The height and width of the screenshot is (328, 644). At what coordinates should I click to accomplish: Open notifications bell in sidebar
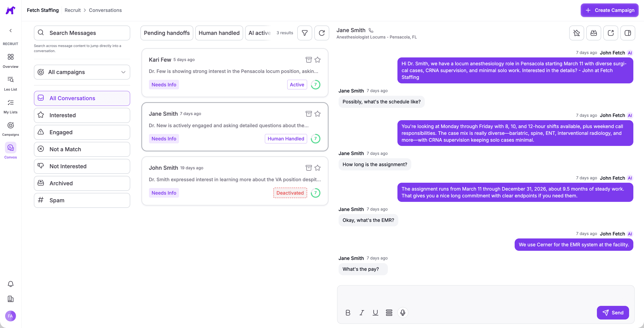pyautogui.click(x=10, y=284)
